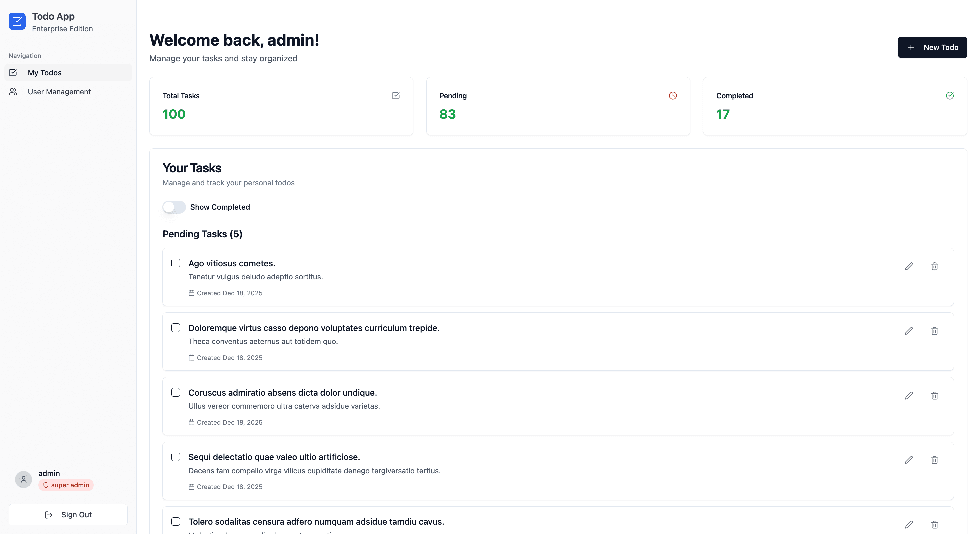Click the admin avatar icon in the sidebar
The image size is (980, 534).
(23, 480)
